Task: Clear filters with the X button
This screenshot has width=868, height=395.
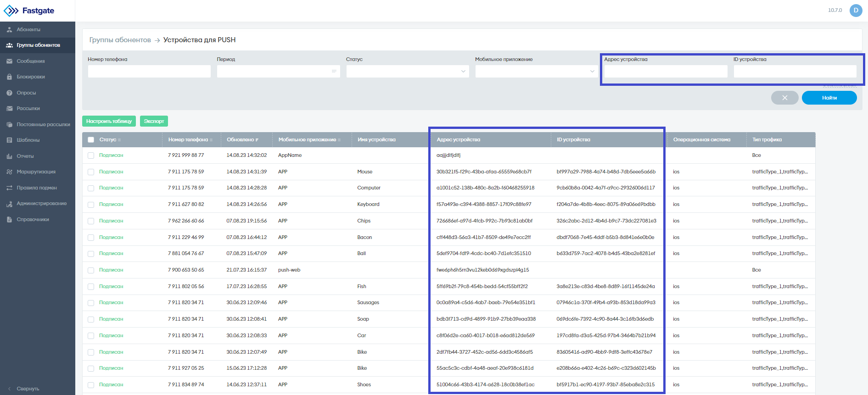Action: (x=784, y=98)
